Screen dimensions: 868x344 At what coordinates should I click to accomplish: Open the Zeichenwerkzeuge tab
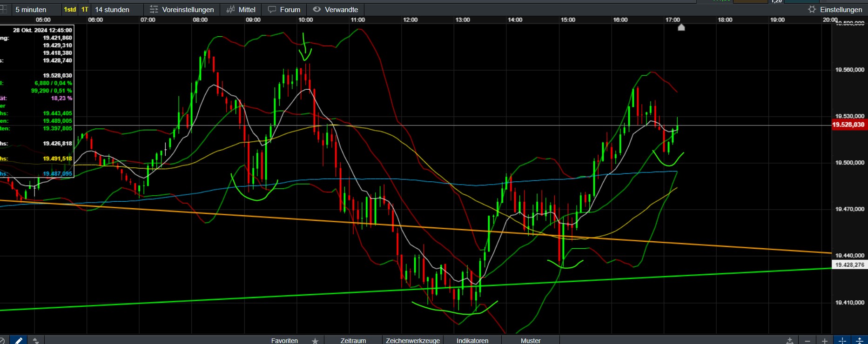coord(413,341)
